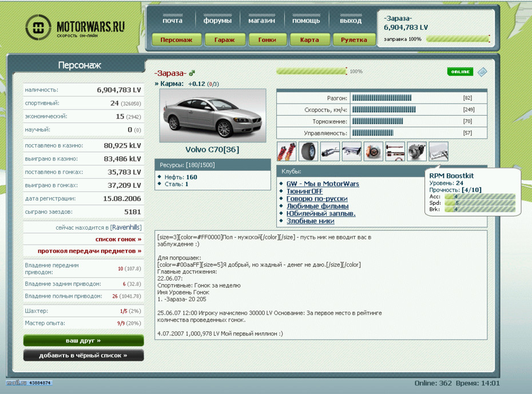Go to форумы in the top menu

(x=217, y=21)
